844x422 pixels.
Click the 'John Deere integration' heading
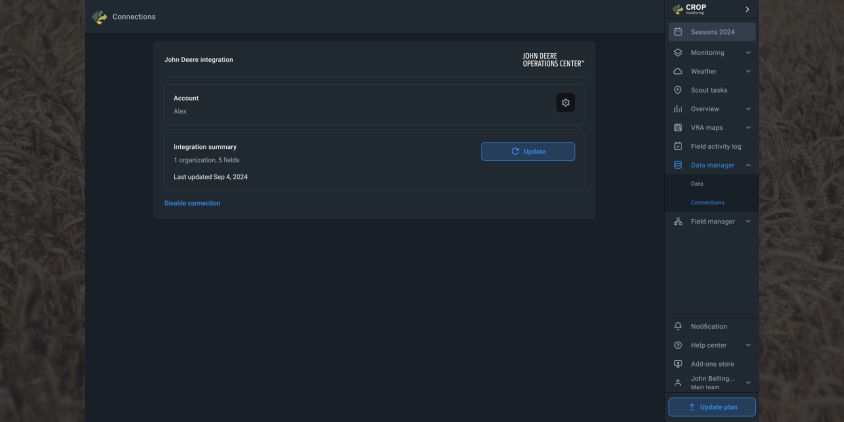[199, 60]
